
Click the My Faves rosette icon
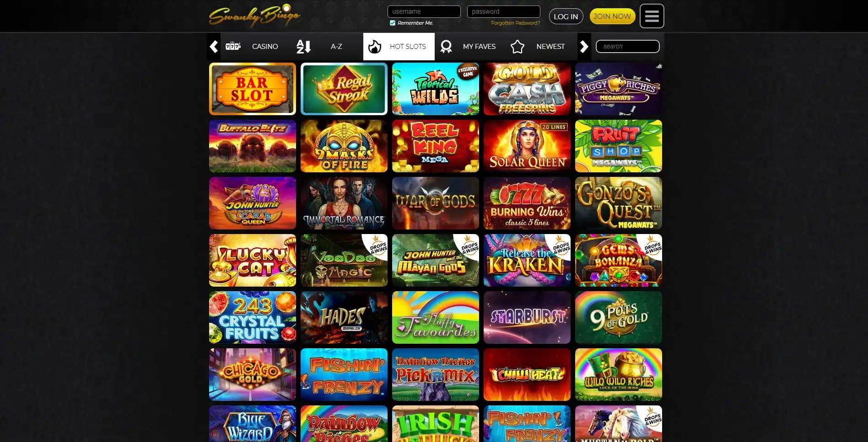pyautogui.click(x=446, y=46)
